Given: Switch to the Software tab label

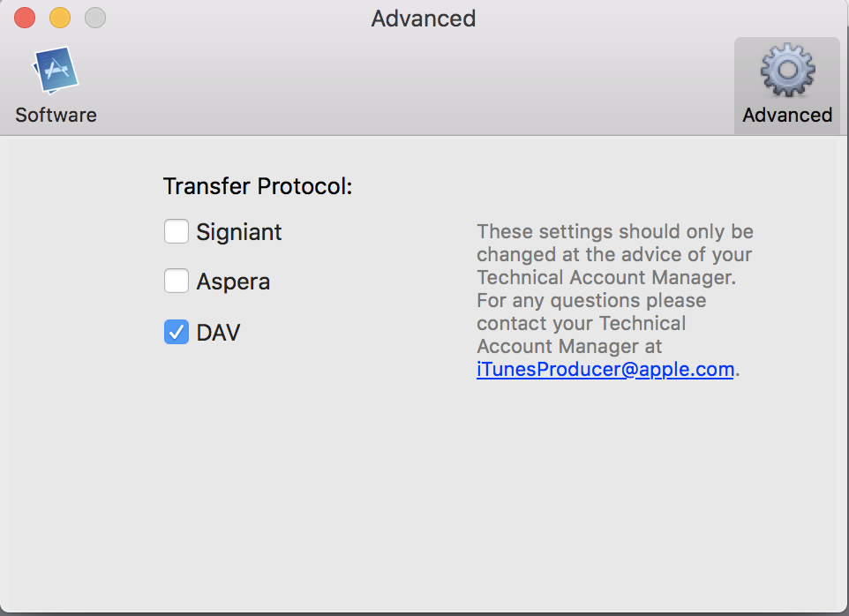Looking at the screenshot, I should [x=56, y=115].
